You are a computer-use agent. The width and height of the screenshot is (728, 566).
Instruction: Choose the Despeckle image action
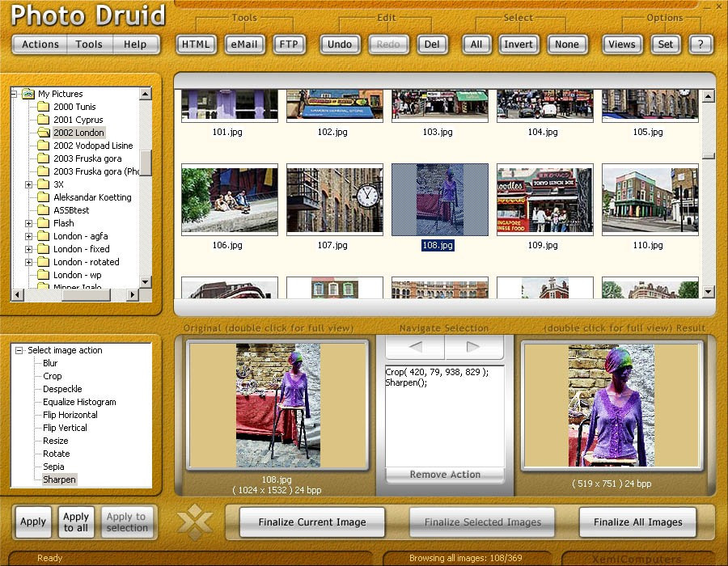(62, 389)
